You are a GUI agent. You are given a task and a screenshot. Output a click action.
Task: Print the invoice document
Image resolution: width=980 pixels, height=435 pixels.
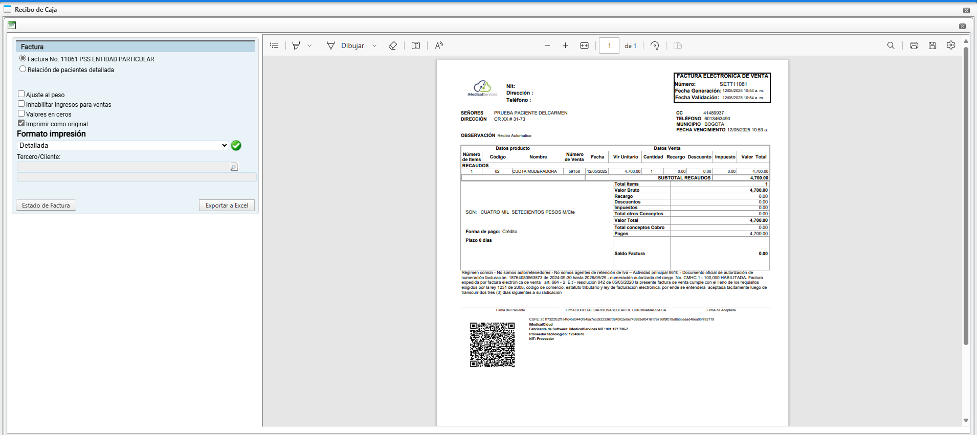pos(914,45)
